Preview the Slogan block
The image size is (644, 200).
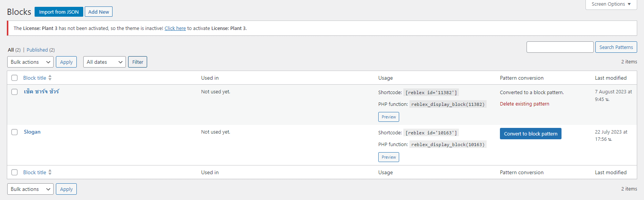[389, 157]
